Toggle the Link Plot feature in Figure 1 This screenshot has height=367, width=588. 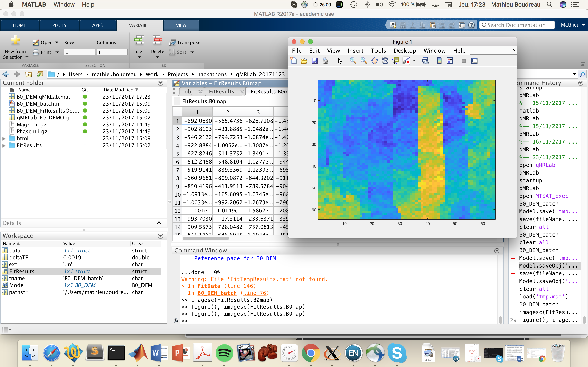tap(425, 61)
